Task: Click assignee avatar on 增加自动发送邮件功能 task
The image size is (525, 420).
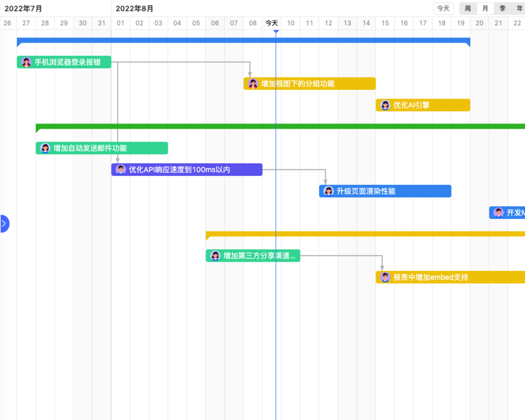Action: pyautogui.click(x=45, y=148)
